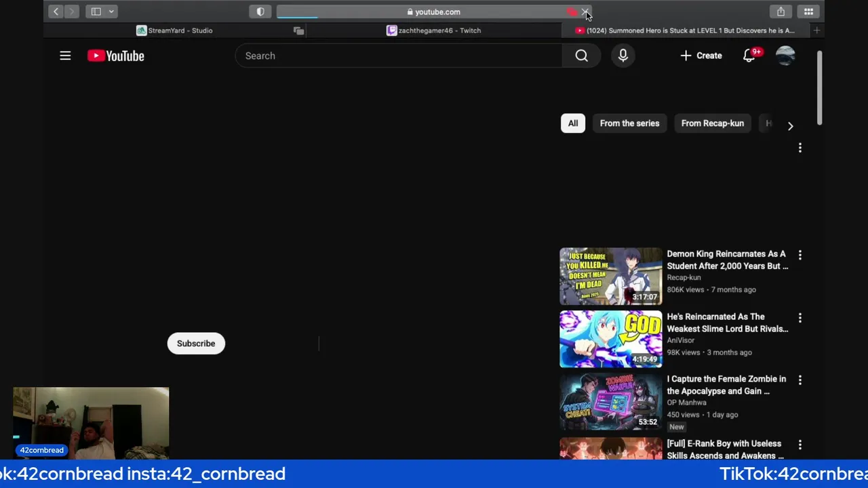Toggle the Safari sidebar button
This screenshot has height=488, width=868.
tap(96, 12)
